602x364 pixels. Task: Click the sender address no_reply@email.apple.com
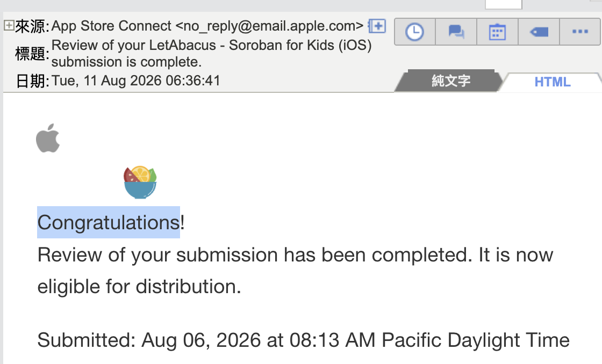269,26
